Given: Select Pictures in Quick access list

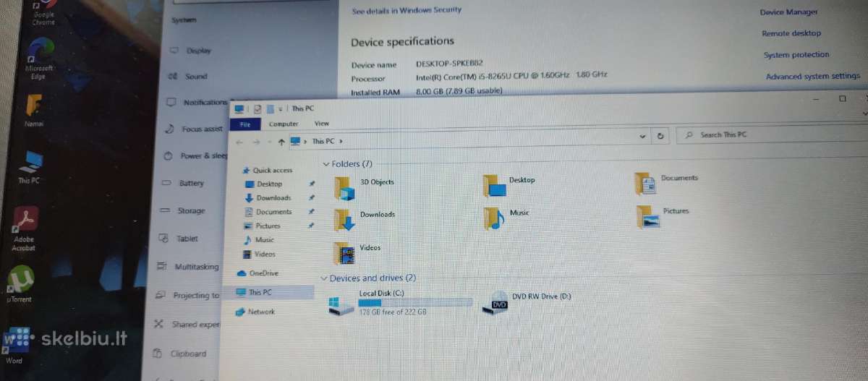Looking at the screenshot, I should (x=262, y=226).
